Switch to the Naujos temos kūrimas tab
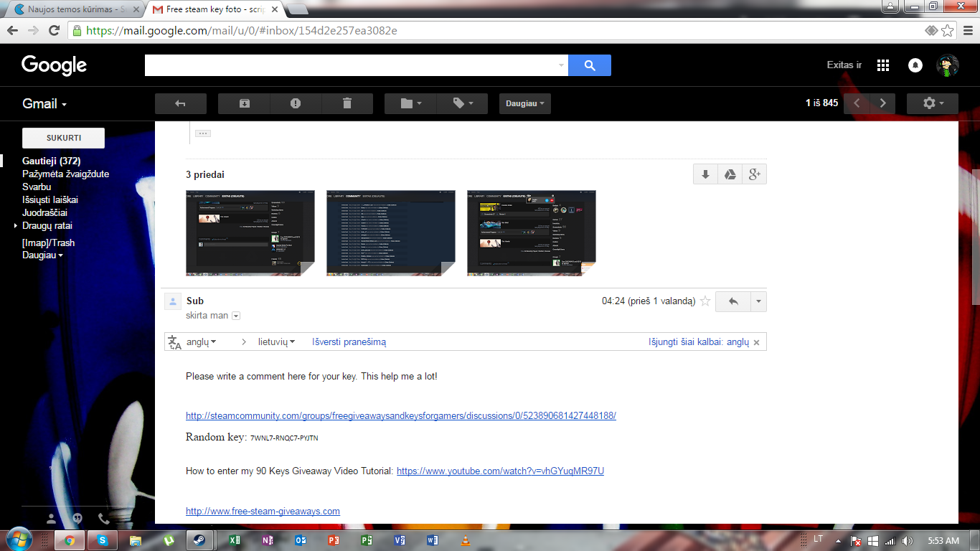 [x=74, y=10]
